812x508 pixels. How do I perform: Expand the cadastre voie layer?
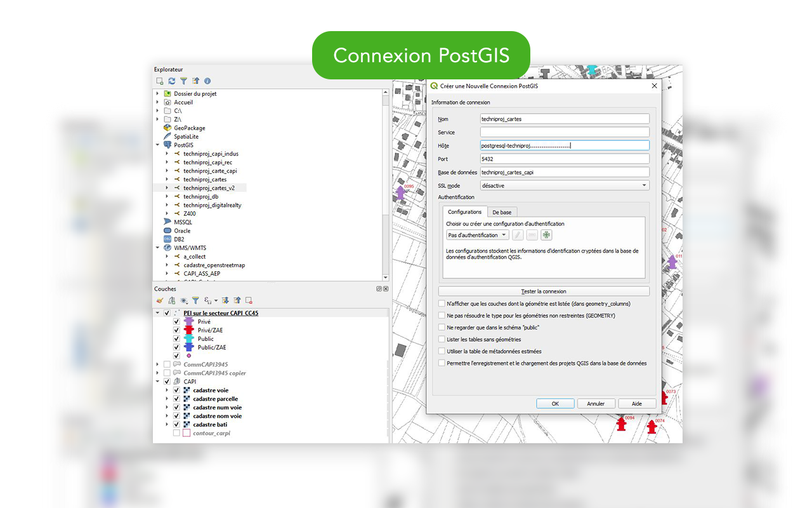(167, 391)
